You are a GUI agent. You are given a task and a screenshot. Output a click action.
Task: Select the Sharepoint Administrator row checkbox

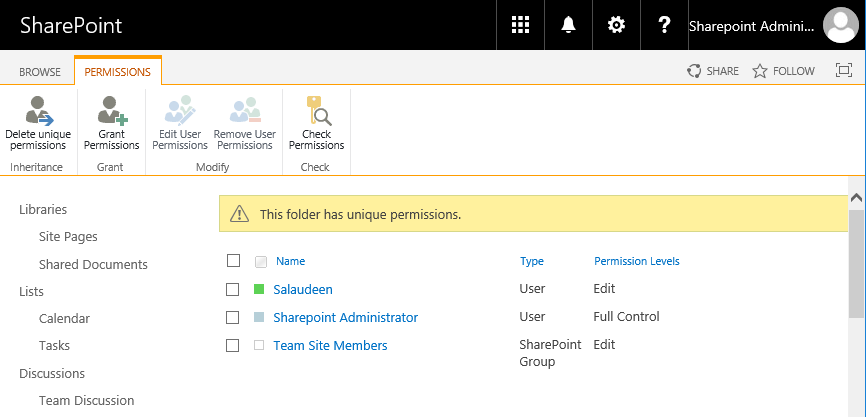232,317
